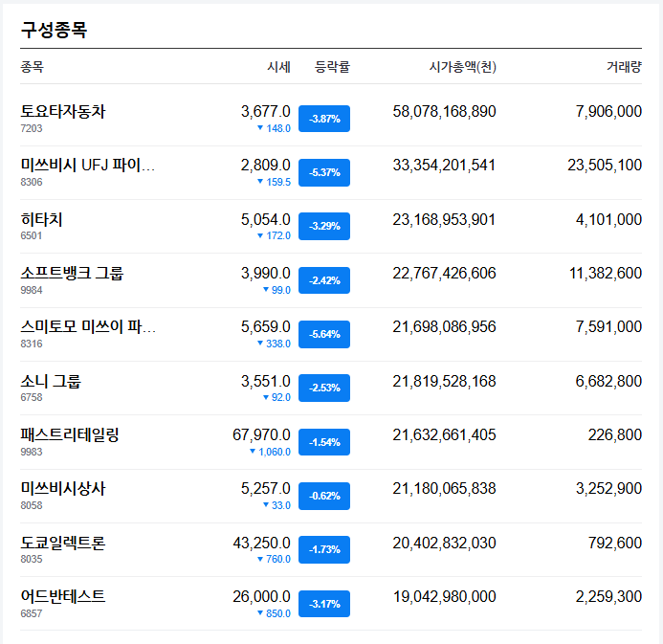Open the 소니 그룹 stock link
Image resolution: width=663 pixels, height=644 pixels.
pyautogui.click(x=51, y=382)
